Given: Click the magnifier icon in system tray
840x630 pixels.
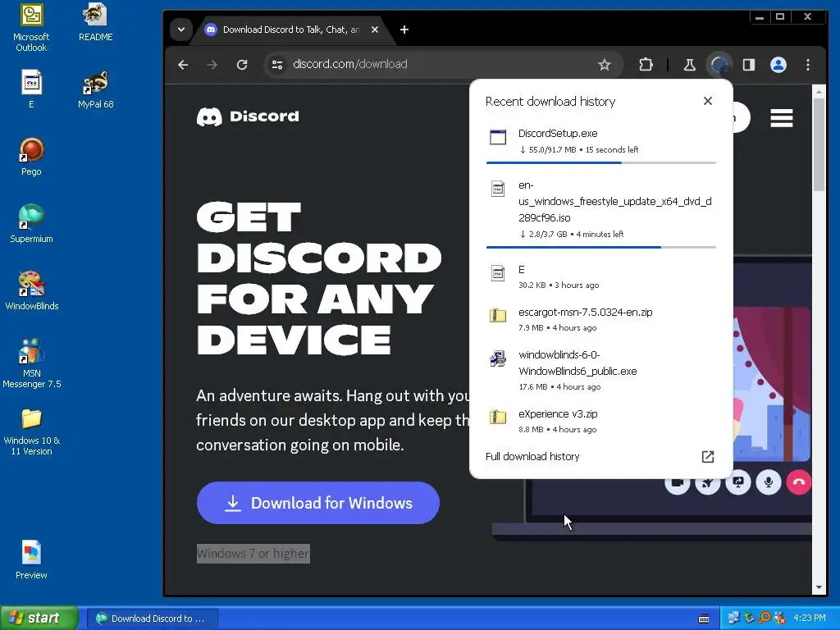Looking at the screenshot, I should point(765,619).
